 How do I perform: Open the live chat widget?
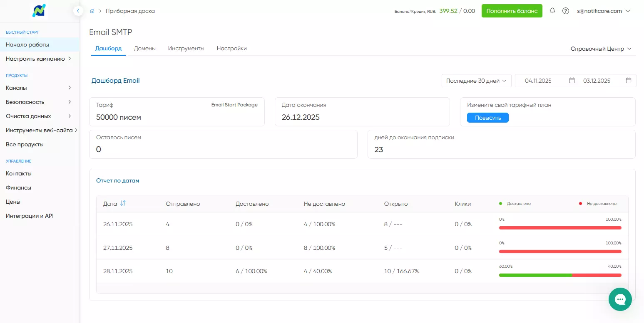point(620,299)
